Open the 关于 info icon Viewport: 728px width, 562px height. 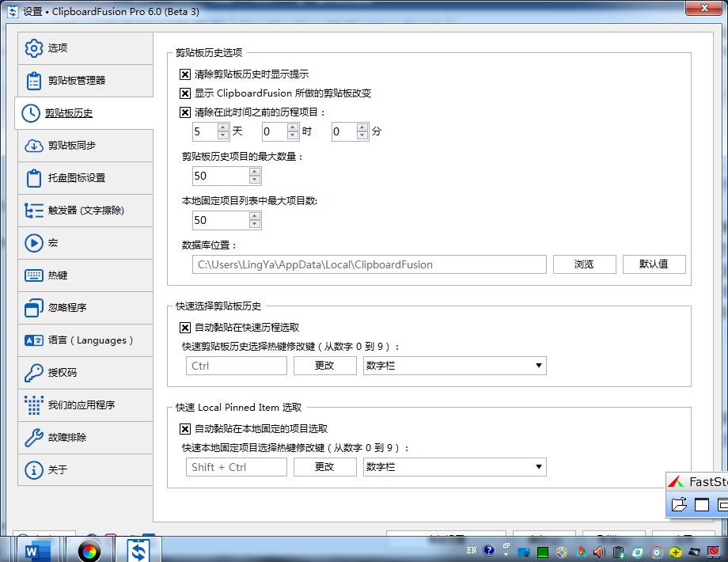coord(34,470)
